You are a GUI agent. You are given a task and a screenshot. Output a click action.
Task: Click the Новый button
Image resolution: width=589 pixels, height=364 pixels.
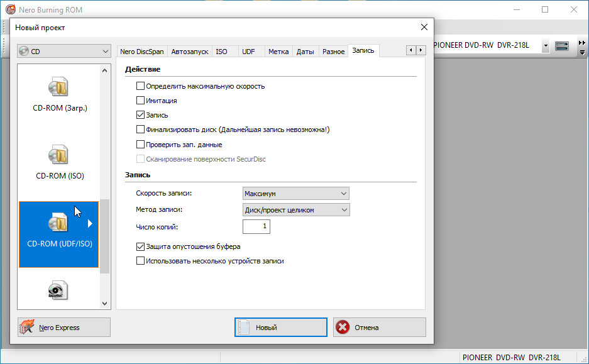click(281, 327)
